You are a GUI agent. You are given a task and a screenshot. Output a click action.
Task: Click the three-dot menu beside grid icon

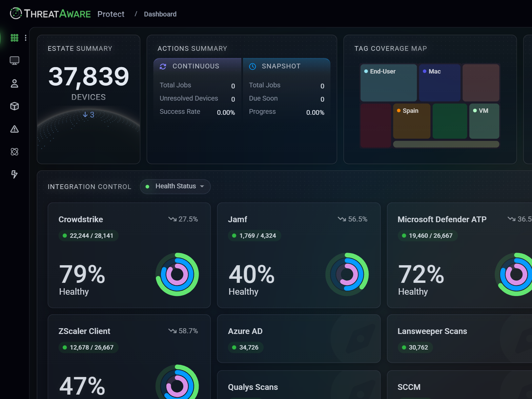click(x=26, y=38)
